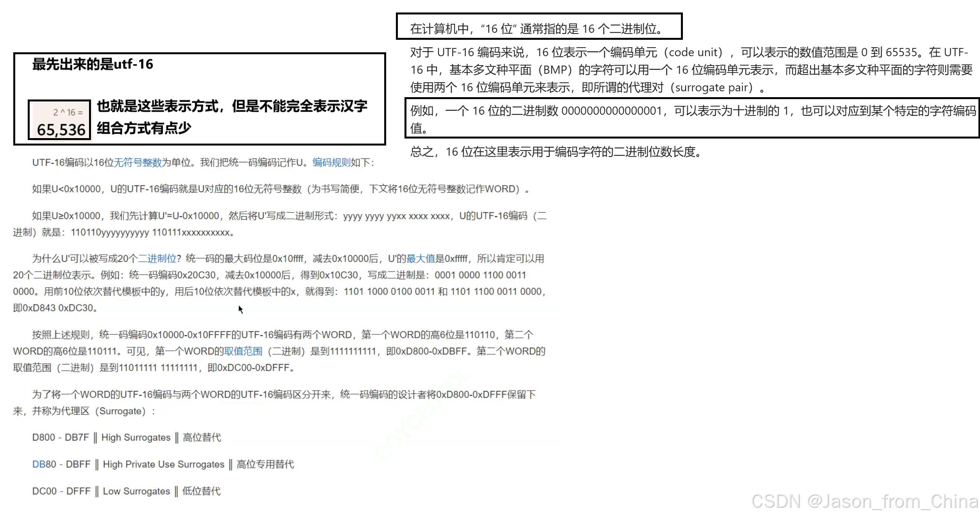
Task: Follow the 最大值 link
Action: point(421,259)
